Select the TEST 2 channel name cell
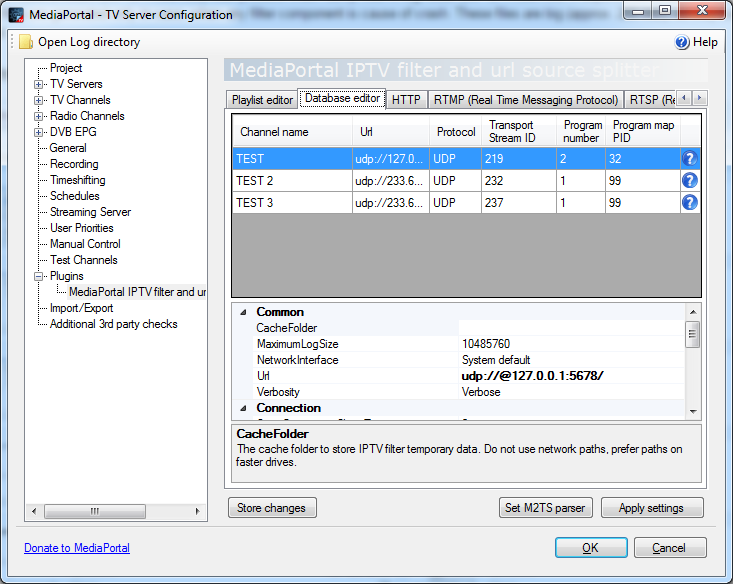The image size is (733, 584). (x=292, y=180)
